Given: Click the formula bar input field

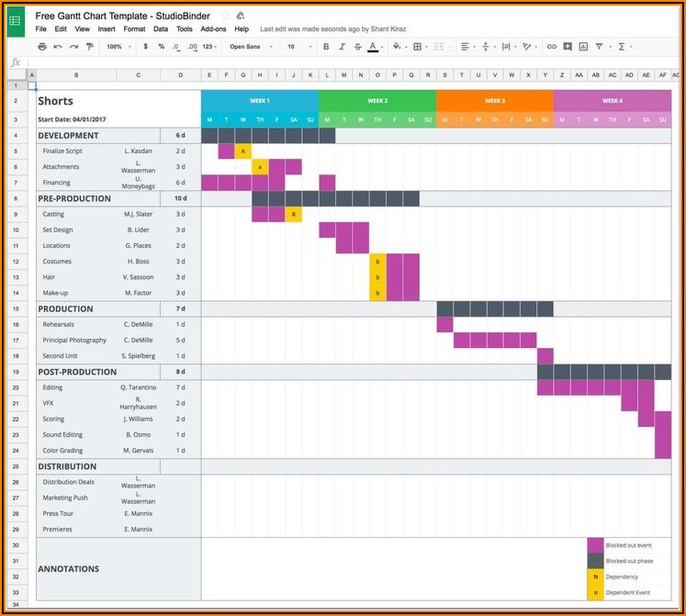Looking at the screenshot, I should click(x=349, y=62).
